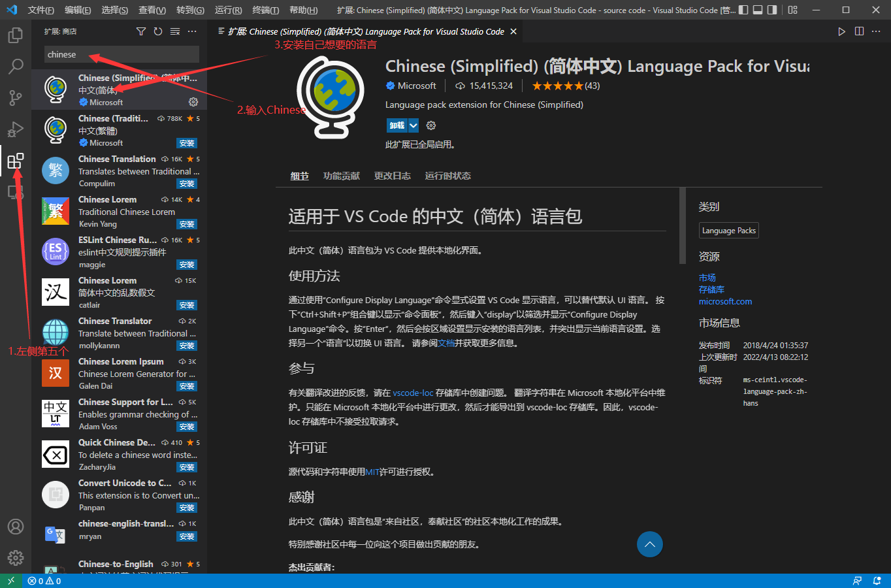Click the VS Code logo in the title bar

point(12,10)
